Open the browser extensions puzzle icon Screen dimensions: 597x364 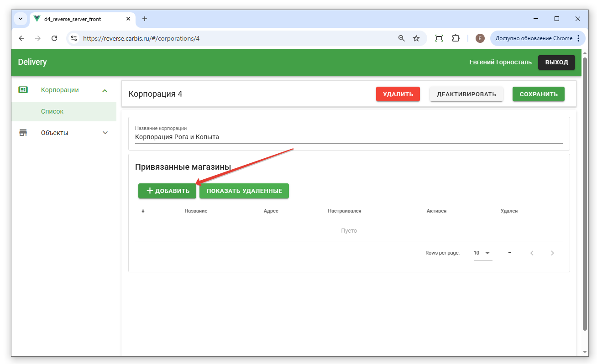pyautogui.click(x=456, y=38)
